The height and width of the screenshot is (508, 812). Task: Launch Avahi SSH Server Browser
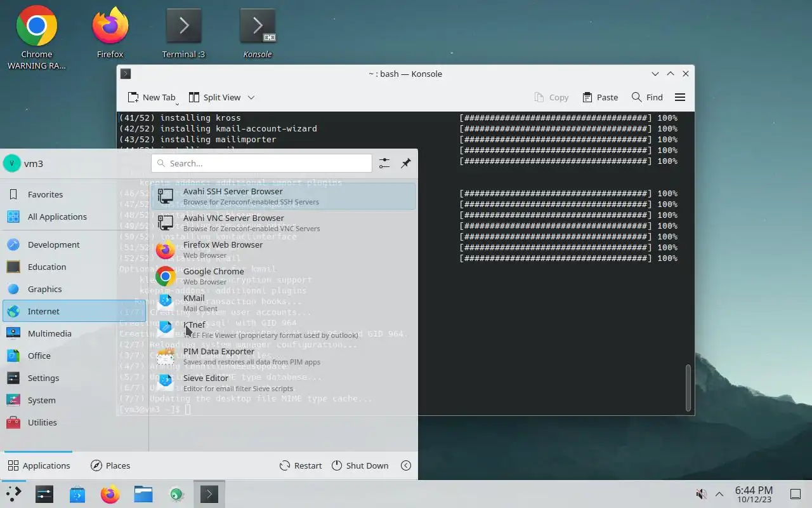coord(284,196)
